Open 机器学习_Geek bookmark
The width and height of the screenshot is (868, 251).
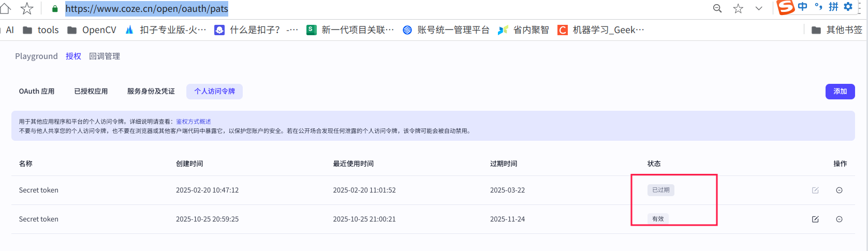tap(601, 30)
